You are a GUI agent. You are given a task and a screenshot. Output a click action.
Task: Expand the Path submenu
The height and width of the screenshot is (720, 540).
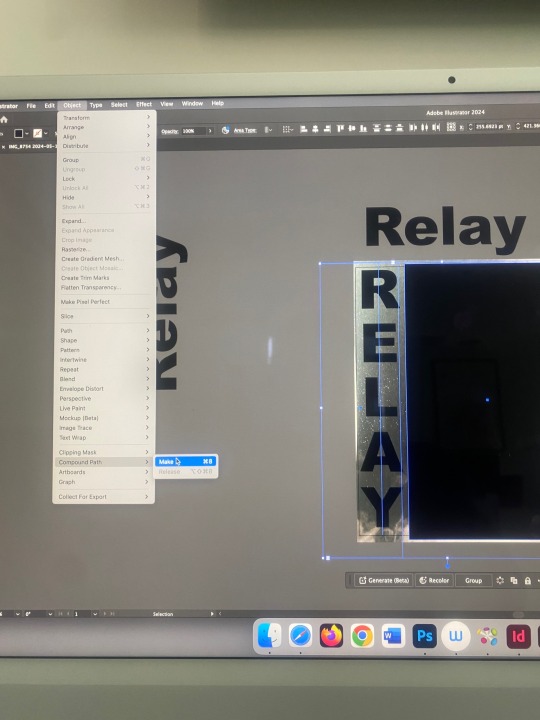coord(104,331)
